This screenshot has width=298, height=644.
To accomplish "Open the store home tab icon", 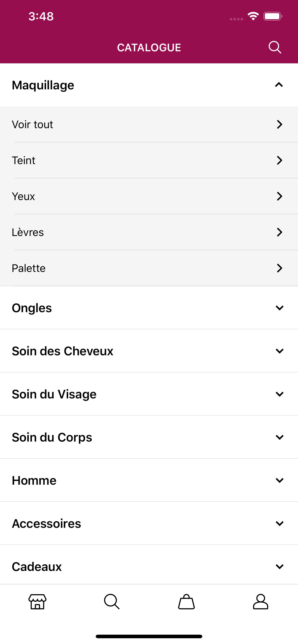I will (38, 602).
